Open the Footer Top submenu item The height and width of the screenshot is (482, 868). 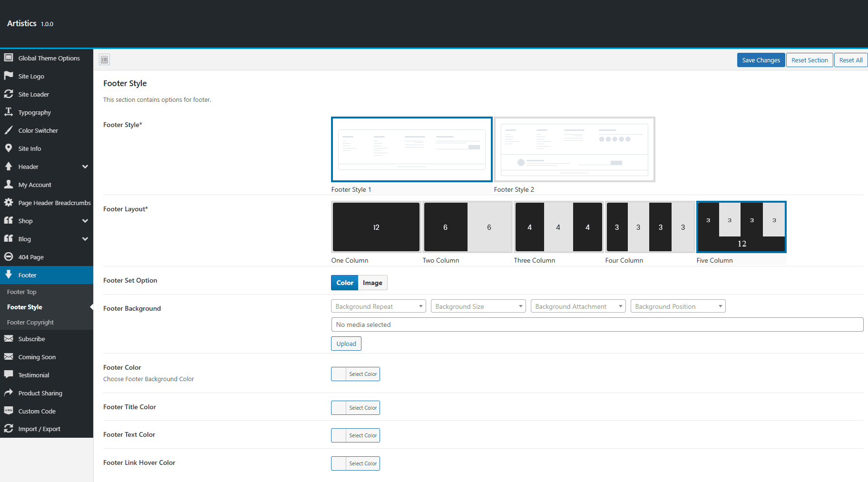pyautogui.click(x=22, y=292)
